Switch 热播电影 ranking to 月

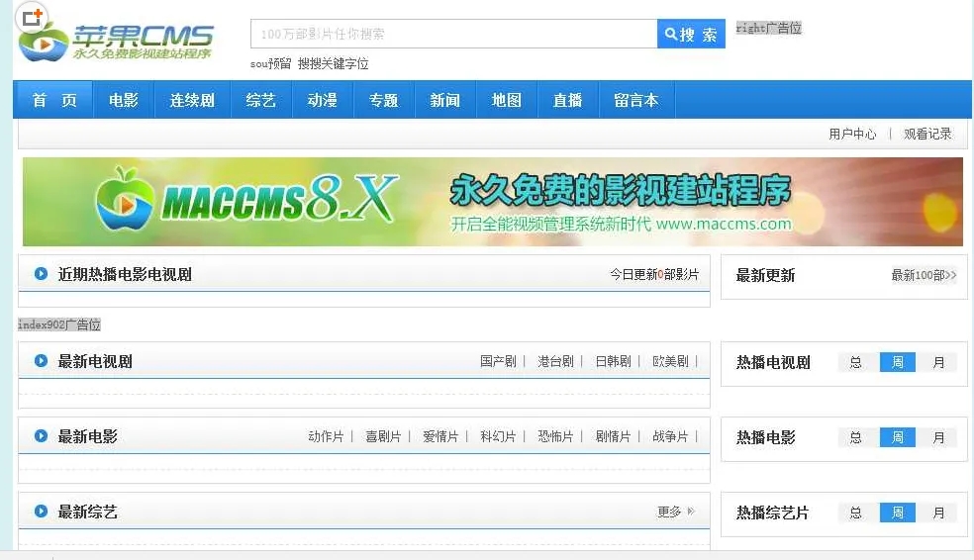point(938,437)
